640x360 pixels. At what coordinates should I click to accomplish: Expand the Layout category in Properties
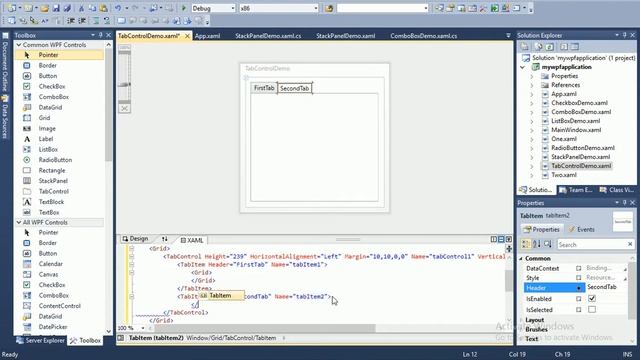[521, 320]
